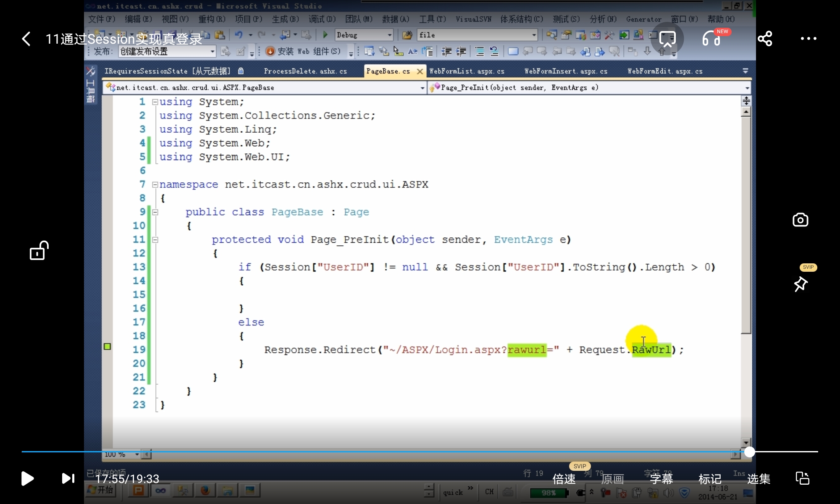The width and height of the screenshot is (840, 504).
Task: Open the Windows 开始 start button
Action: point(100,490)
